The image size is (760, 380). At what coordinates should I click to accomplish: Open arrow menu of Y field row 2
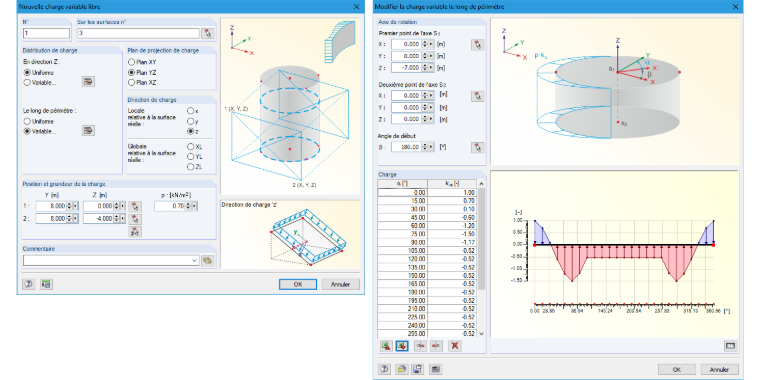[x=76, y=219]
